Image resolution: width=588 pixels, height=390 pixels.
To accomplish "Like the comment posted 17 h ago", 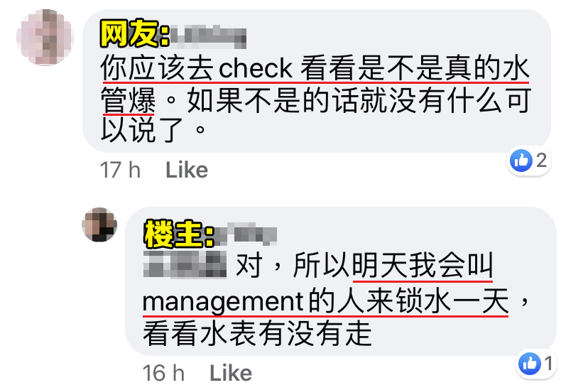I will click(x=187, y=170).
